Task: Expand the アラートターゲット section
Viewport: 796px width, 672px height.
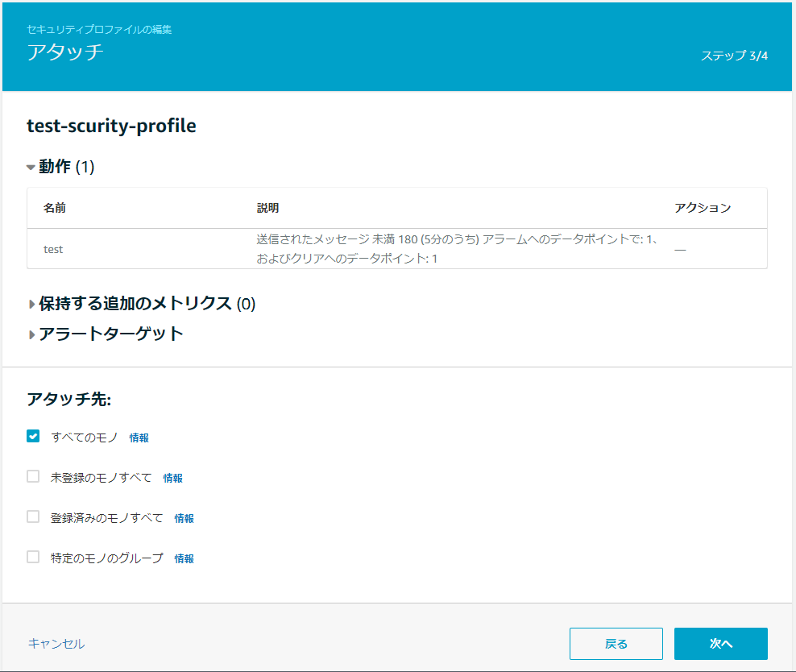Action: pos(32,334)
